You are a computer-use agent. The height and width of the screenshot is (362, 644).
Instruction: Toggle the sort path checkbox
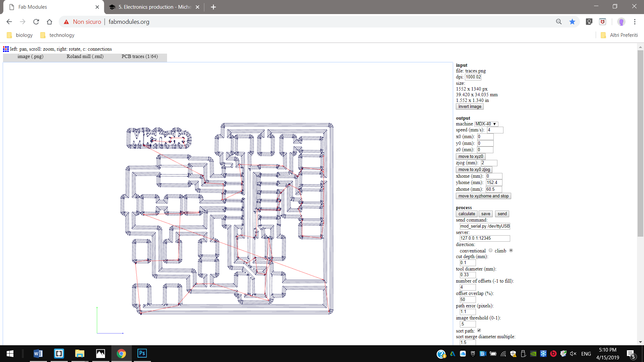tap(479, 330)
